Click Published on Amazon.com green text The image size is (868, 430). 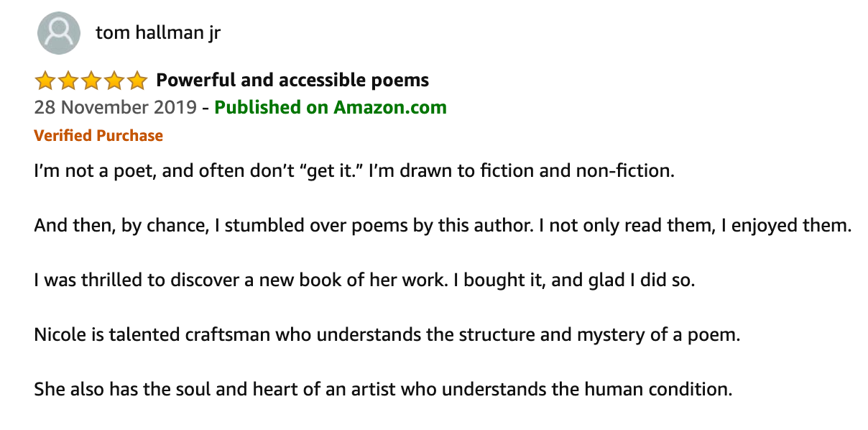(x=331, y=108)
